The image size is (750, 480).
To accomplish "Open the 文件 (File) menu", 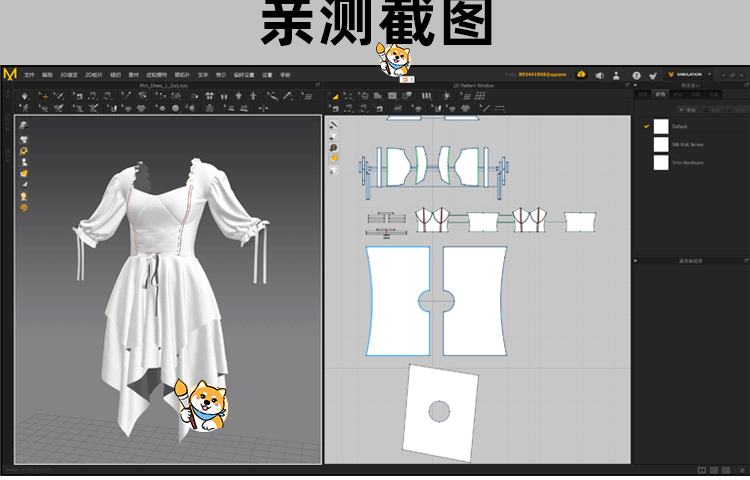I will coord(29,75).
